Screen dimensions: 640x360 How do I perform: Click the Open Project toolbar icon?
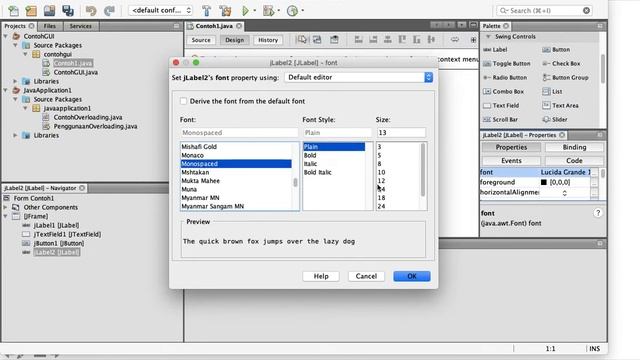49,11
